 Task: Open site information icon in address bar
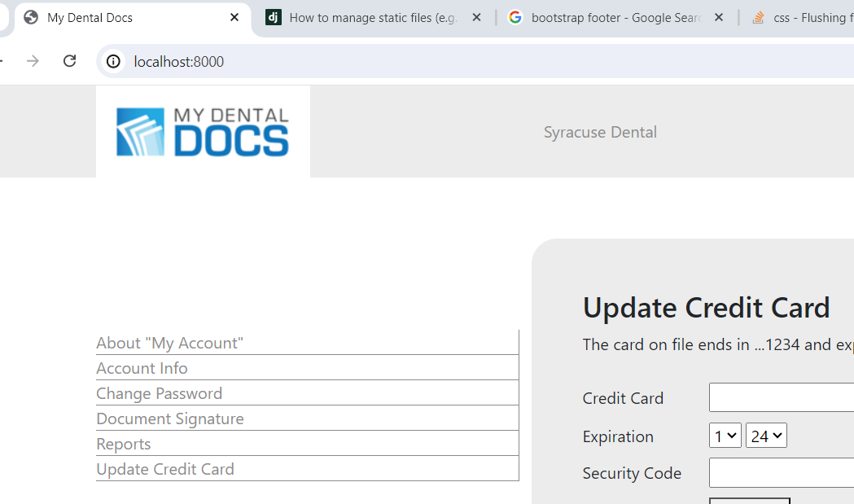tap(114, 61)
